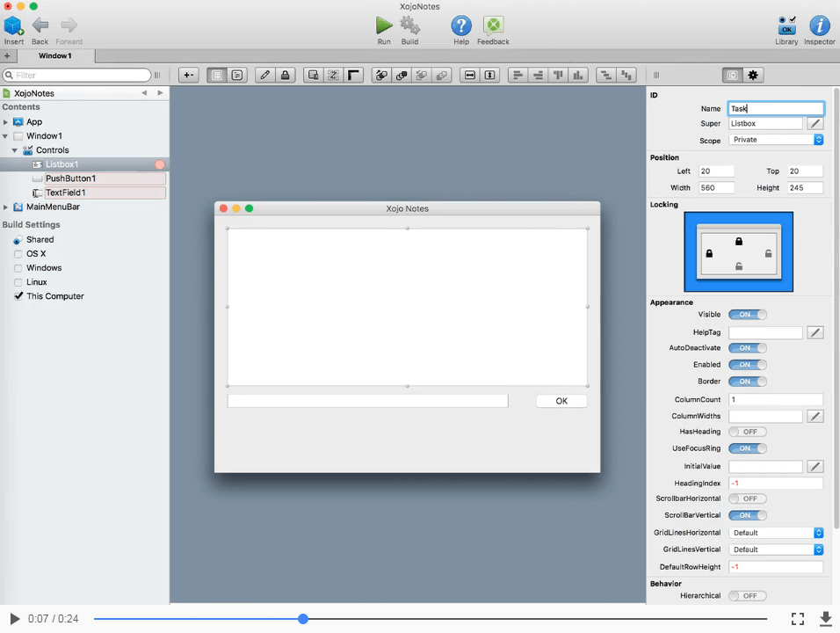Open the GridLinesHorizontal dropdown
Screen dimensions: 840x633
pyautogui.click(x=776, y=533)
